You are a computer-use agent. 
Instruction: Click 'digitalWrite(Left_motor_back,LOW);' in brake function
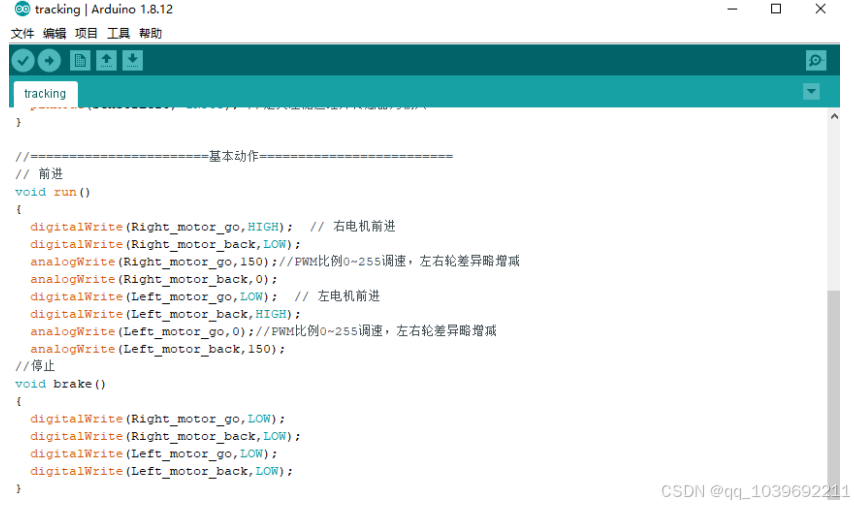point(161,471)
